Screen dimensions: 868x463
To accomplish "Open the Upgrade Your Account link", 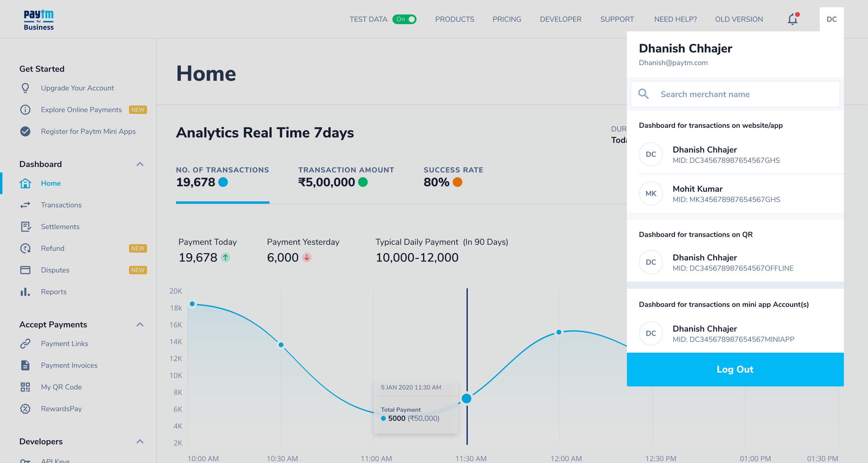I will click(77, 88).
